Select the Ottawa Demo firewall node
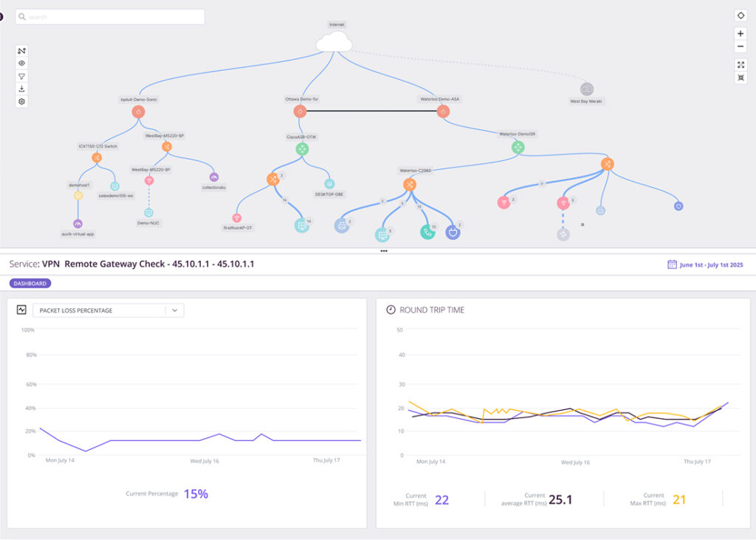 tap(300, 112)
